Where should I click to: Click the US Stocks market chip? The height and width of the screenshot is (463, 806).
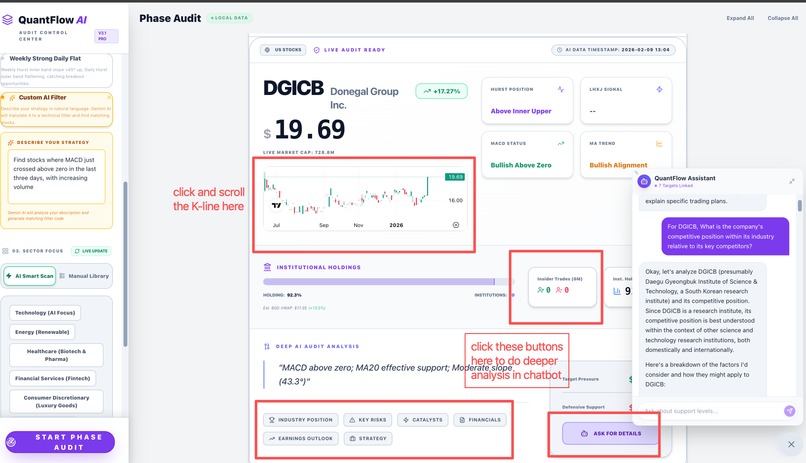click(283, 50)
